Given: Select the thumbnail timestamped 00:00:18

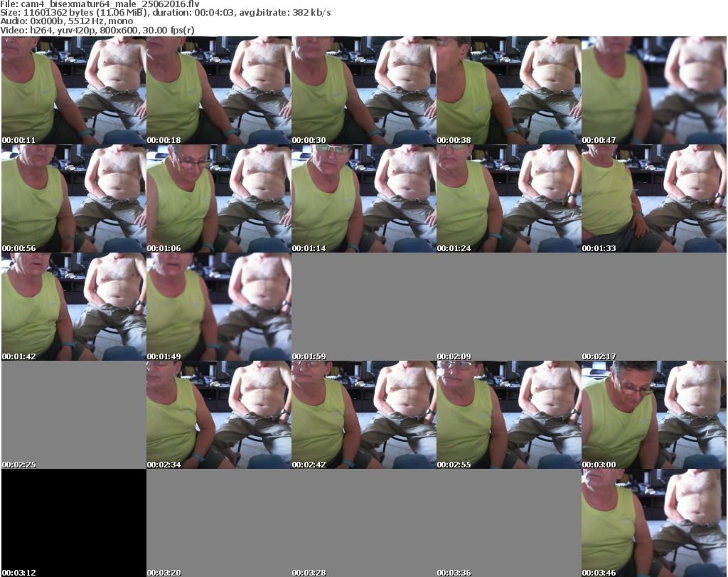Looking at the screenshot, I should click(219, 90).
